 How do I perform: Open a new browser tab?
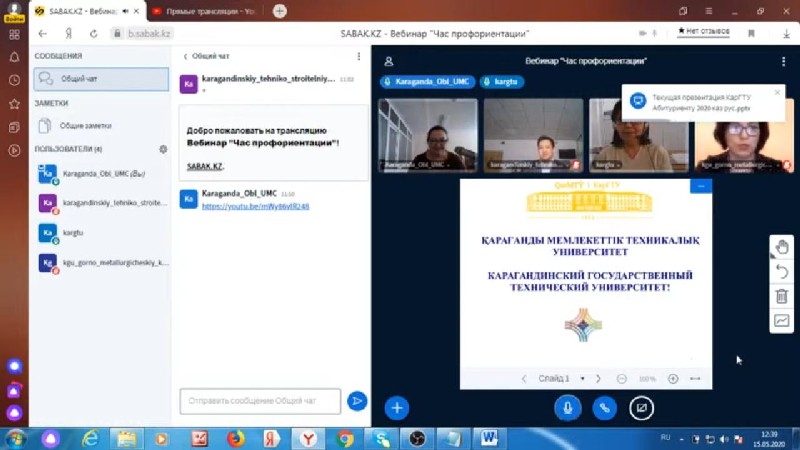point(280,11)
